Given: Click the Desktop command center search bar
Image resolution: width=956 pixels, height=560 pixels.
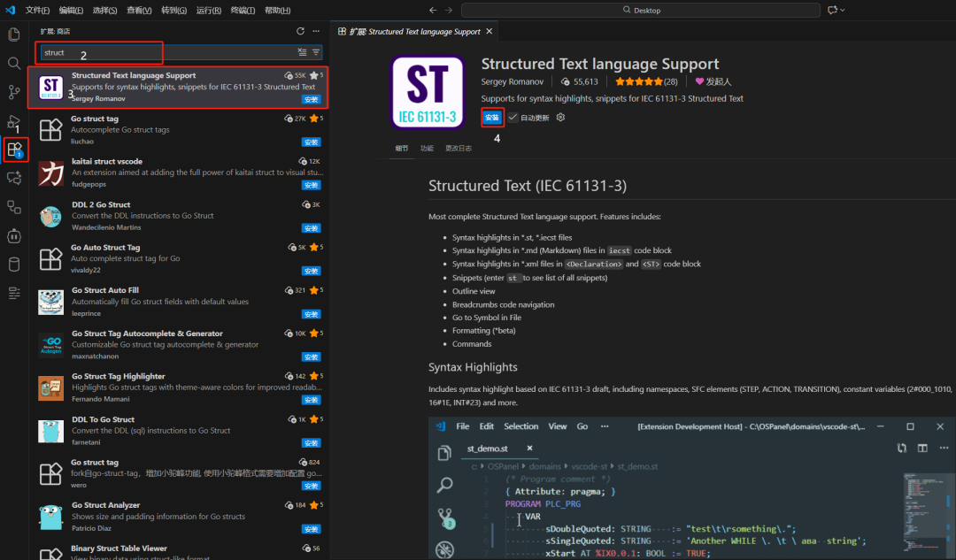Looking at the screenshot, I should [641, 10].
